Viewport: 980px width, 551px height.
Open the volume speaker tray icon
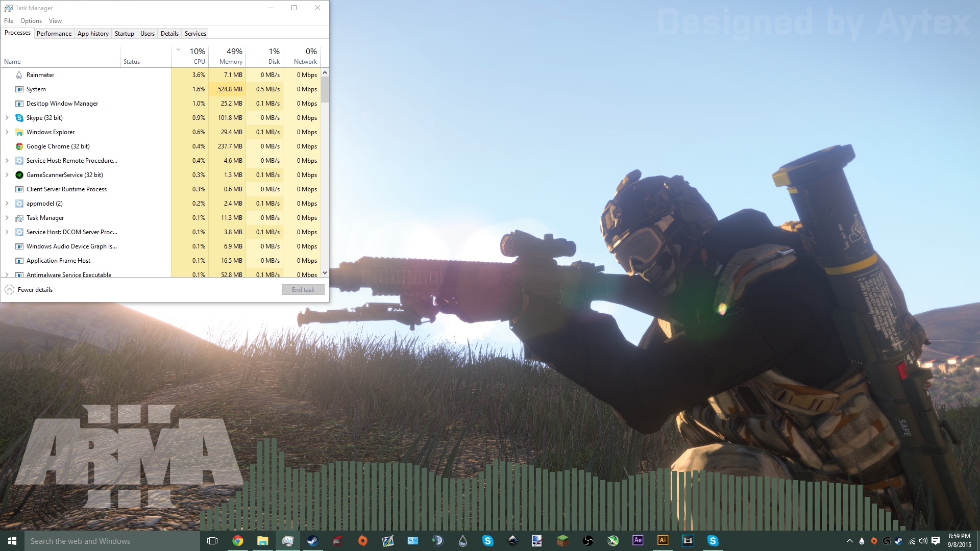point(923,541)
